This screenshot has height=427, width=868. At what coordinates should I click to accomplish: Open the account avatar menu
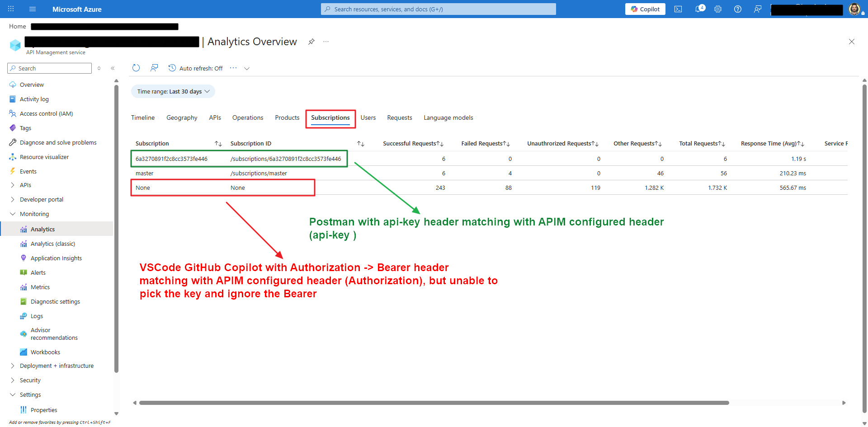pyautogui.click(x=854, y=9)
